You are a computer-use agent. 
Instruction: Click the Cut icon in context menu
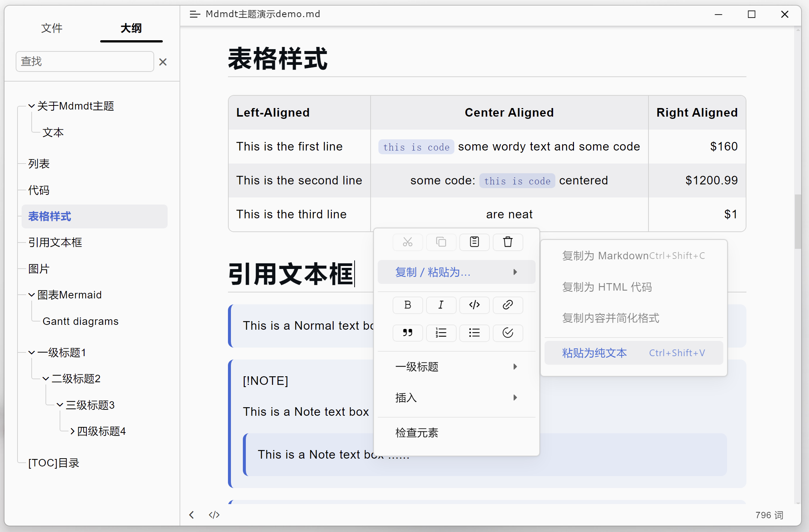[x=407, y=242]
